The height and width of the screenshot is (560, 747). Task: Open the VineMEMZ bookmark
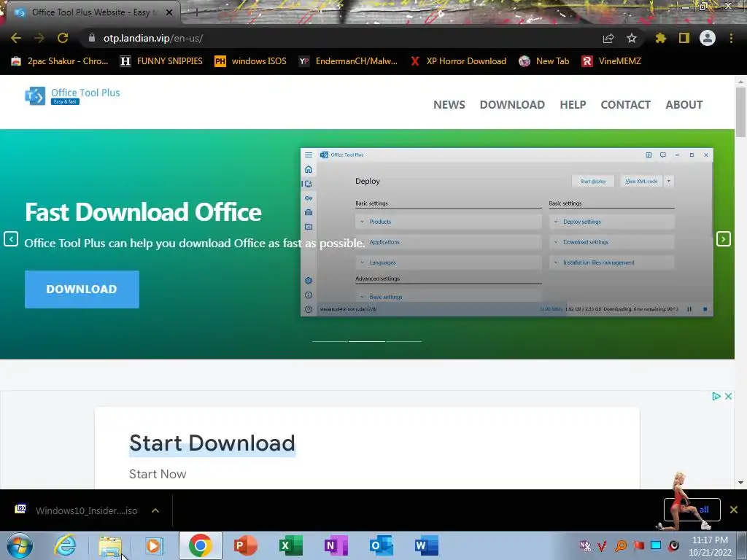tap(612, 61)
